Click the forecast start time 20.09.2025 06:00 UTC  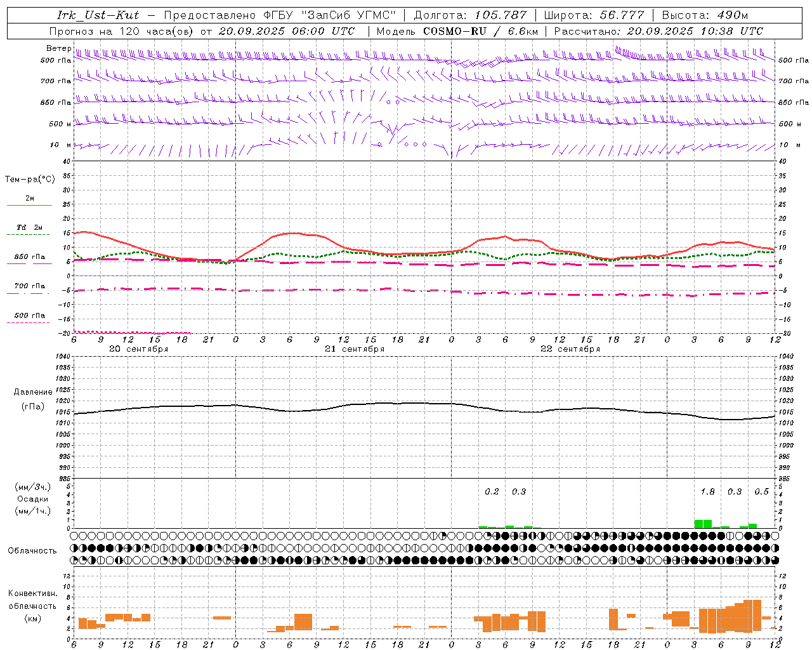tap(287, 31)
